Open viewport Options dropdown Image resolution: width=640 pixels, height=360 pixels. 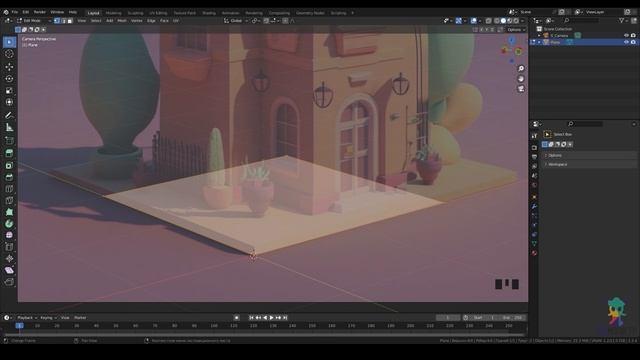[x=516, y=29]
